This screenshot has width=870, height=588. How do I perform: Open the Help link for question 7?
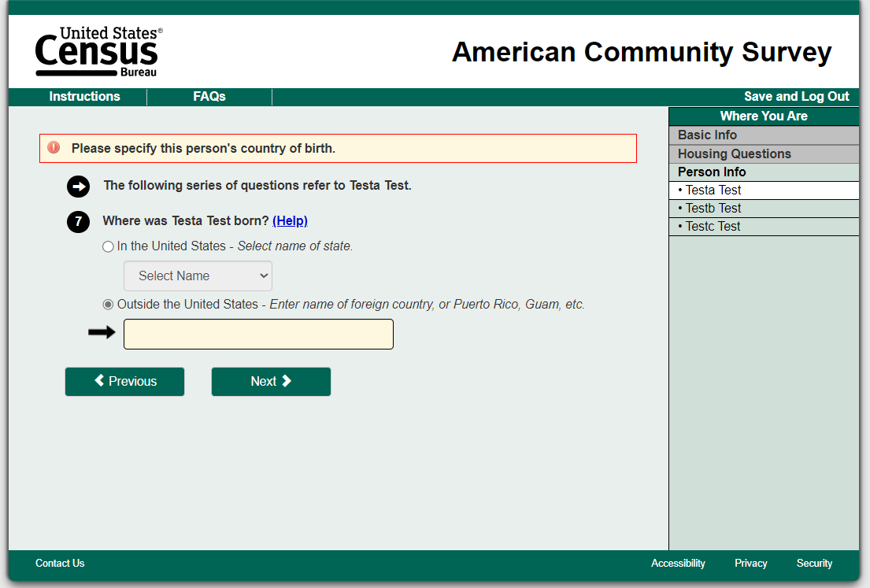[x=290, y=221]
